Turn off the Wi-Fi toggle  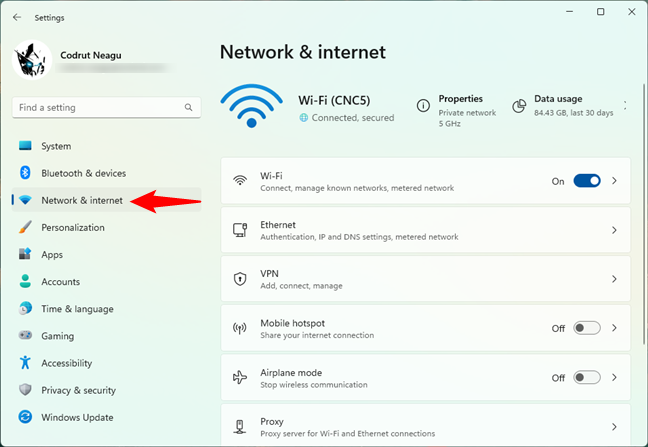click(587, 181)
